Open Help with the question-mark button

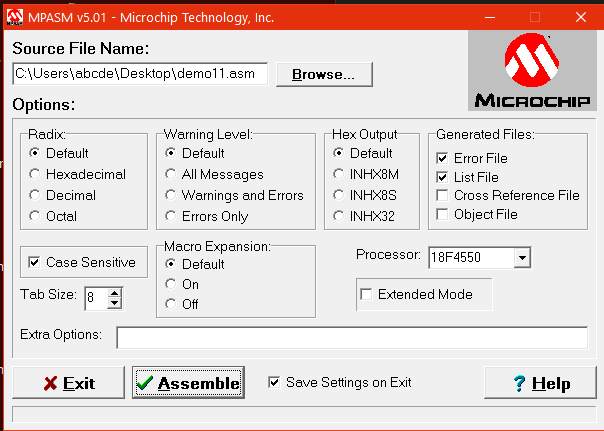point(540,383)
